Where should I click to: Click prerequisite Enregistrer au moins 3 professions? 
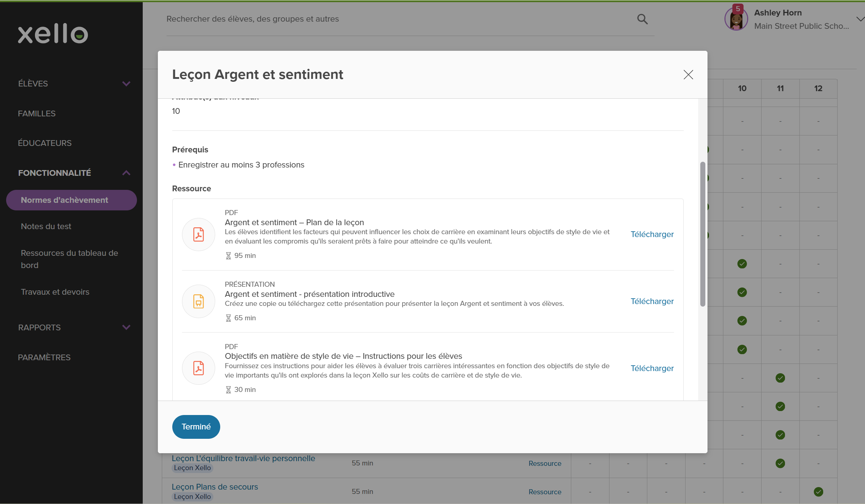(x=241, y=165)
